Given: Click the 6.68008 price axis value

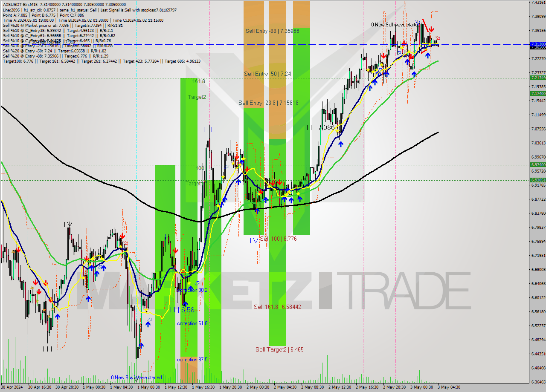Looking at the screenshot, I should pos(538,269).
